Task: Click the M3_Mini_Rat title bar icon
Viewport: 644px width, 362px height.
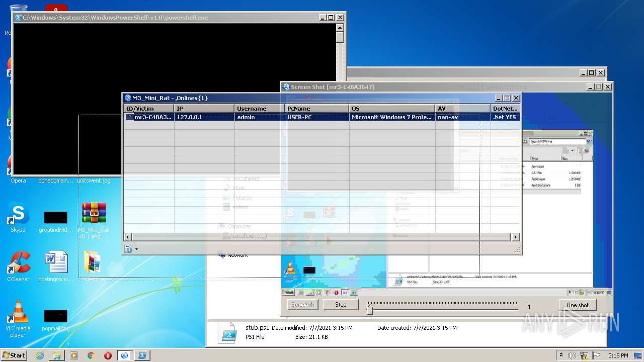Action: coord(128,98)
